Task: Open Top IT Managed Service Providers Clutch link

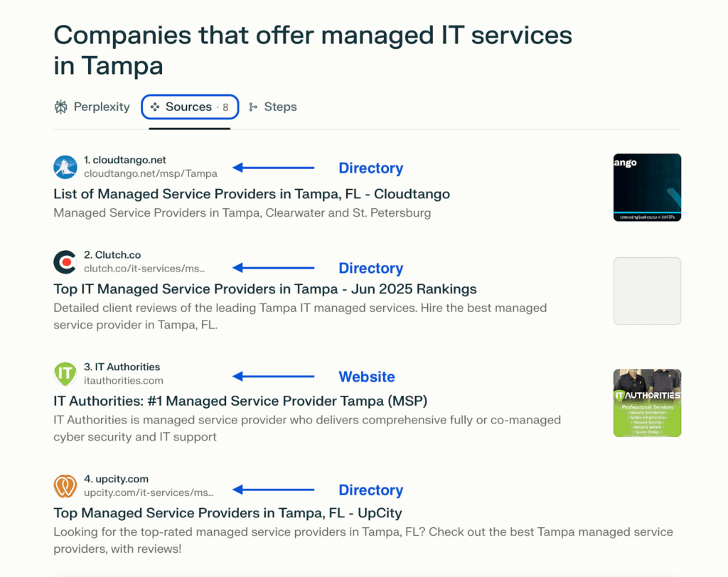Action: point(265,289)
